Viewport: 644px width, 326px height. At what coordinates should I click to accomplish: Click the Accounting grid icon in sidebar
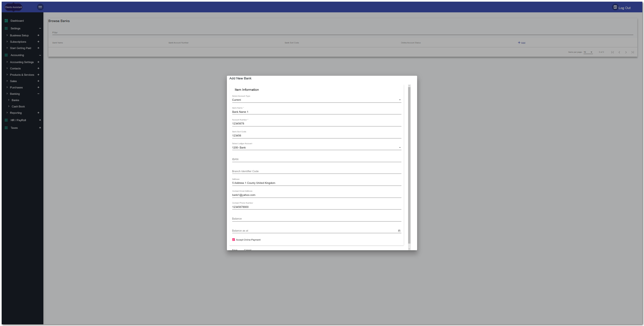[6, 55]
